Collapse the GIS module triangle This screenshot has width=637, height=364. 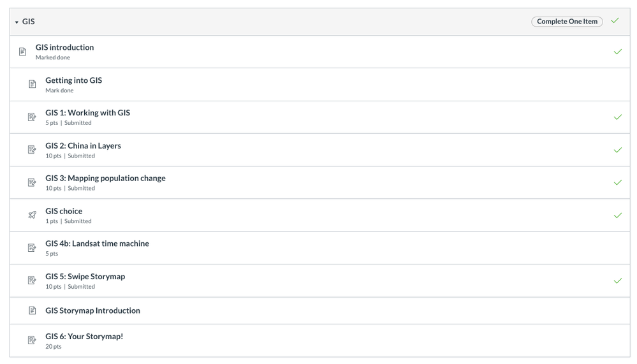(x=17, y=22)
